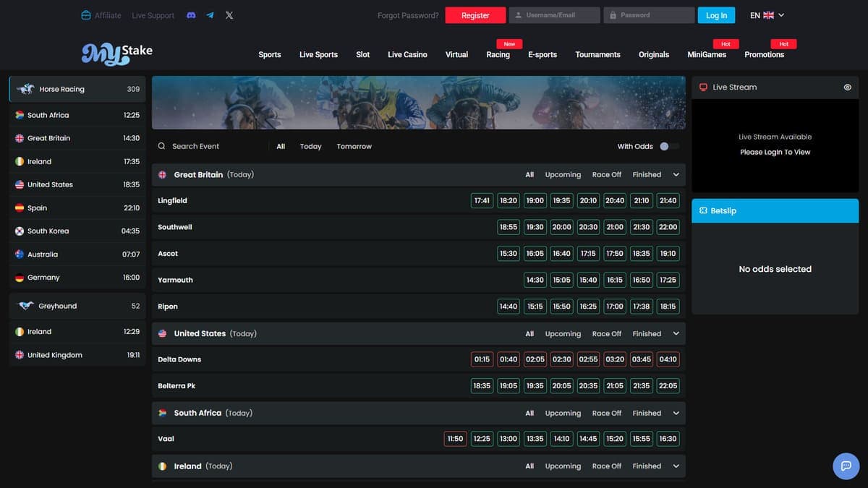This screenshot has height=488, width=868.
Task: Open the Discord icon link
Action: pyautogui.click(x=191, y=15)
